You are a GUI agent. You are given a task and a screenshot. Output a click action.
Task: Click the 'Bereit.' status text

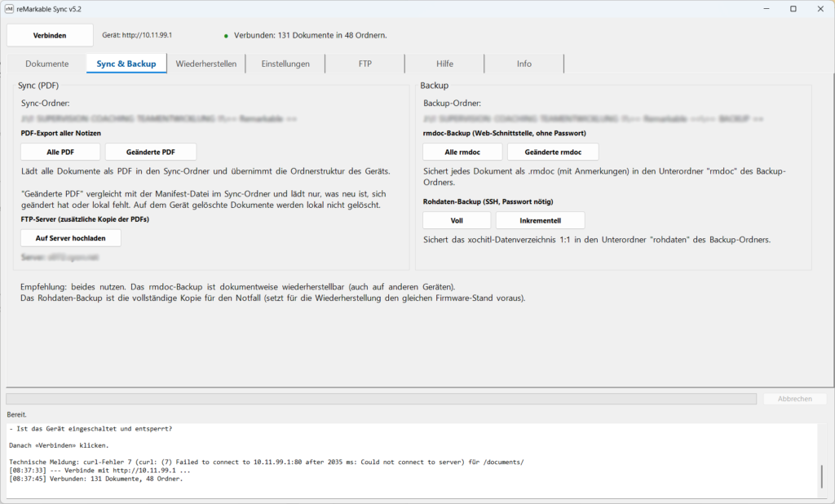(x=16, y=414)
